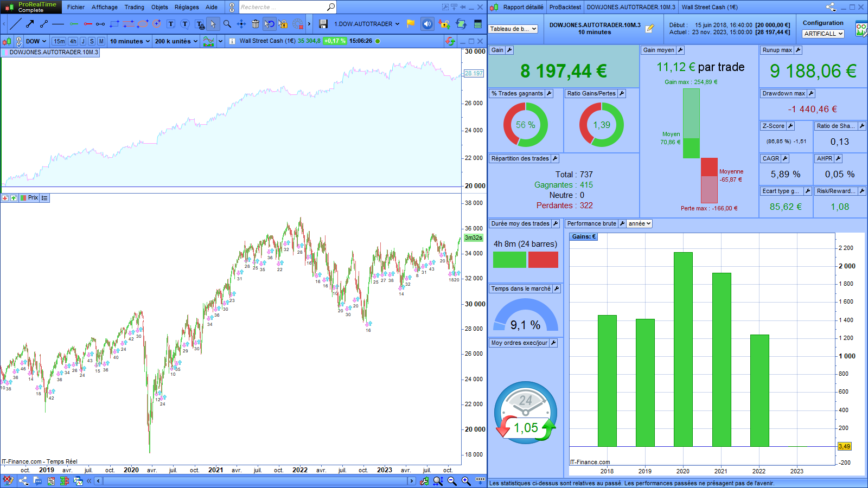This screenshot has height=488, width=868.
Task: Switch to the weekly S timeframe
Action: click(x=92, y=41)
